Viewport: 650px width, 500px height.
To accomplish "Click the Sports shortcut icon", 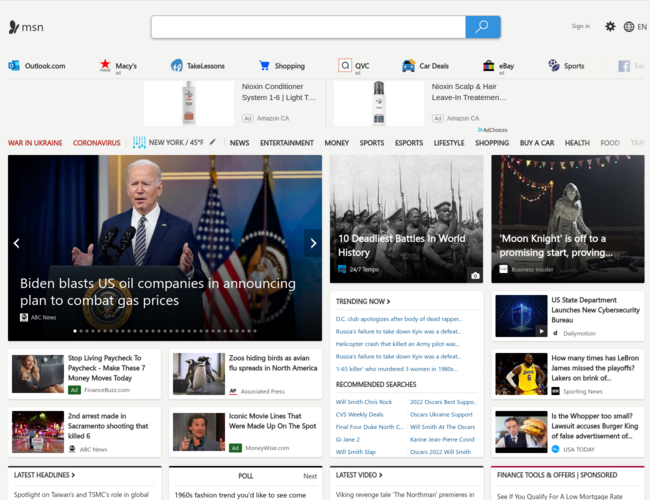I will pos(554,66).
